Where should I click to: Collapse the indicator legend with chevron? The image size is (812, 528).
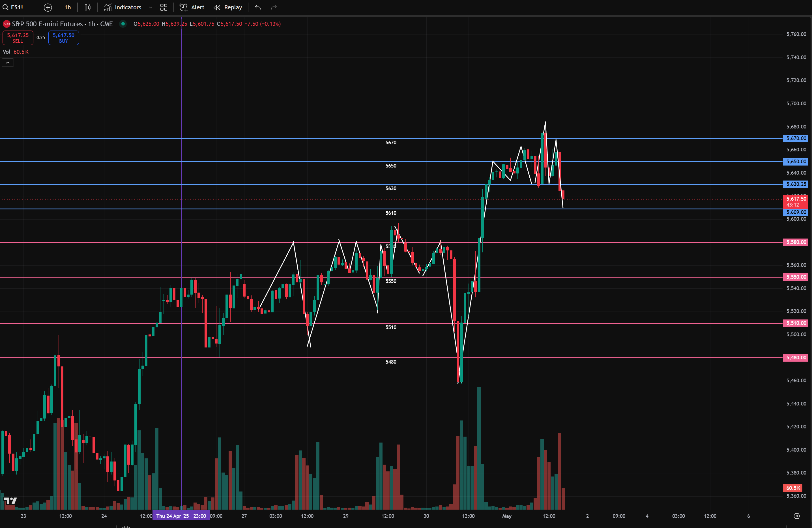coord(8,63)
